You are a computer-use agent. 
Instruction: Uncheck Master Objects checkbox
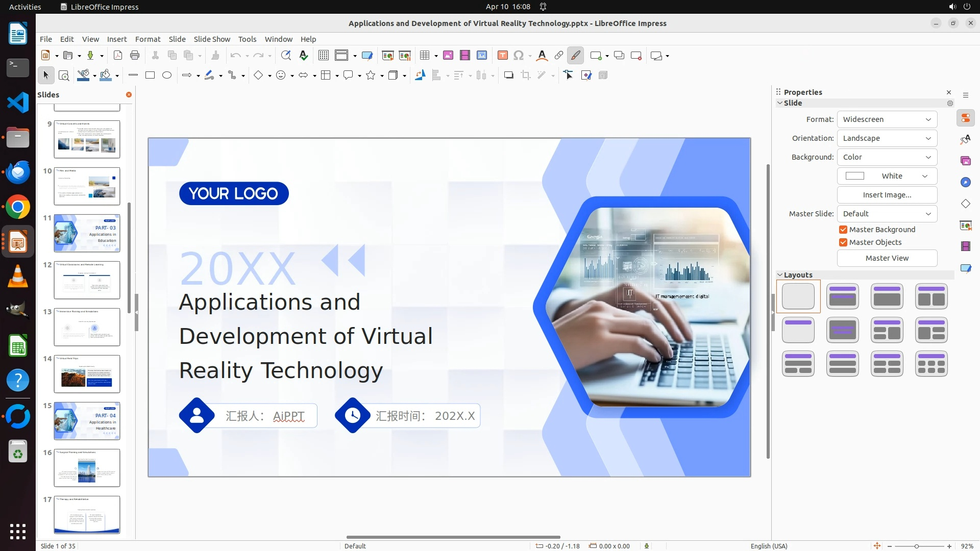[x=843, y=242]
